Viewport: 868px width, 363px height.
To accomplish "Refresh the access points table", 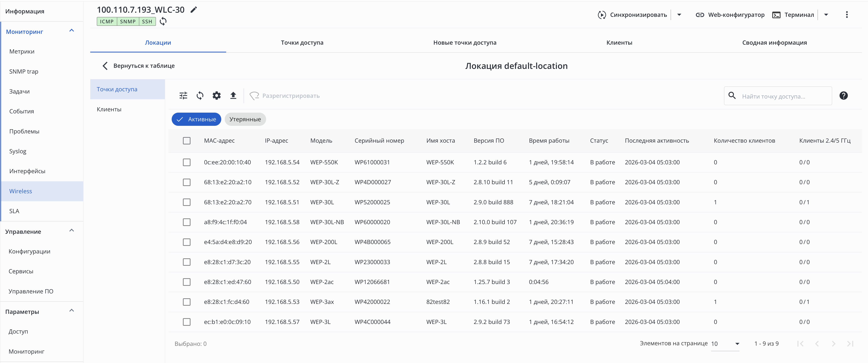I will click(x=200, y=96).
